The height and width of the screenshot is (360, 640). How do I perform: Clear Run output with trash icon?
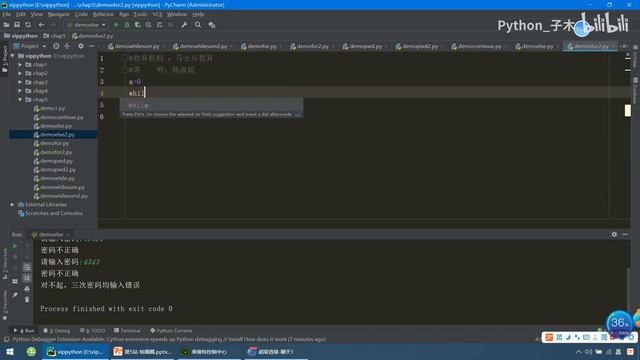point(27,300)
